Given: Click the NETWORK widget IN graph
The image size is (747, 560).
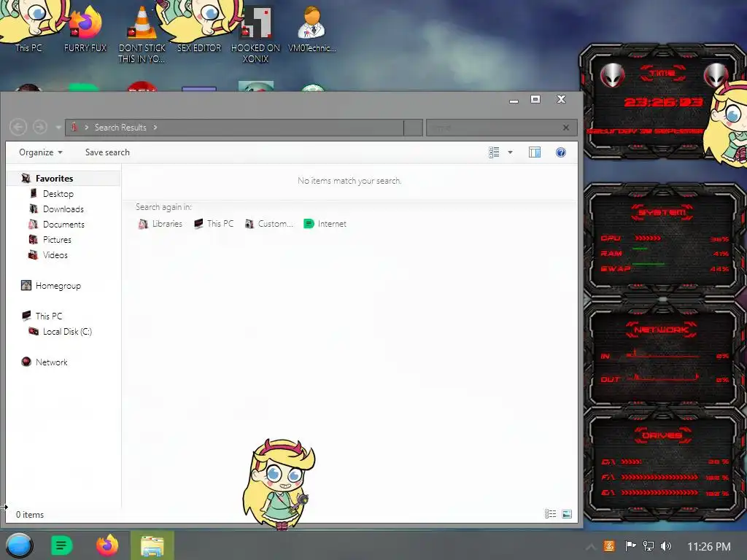Looking at the screenshot, I should (x=663, y=354).
